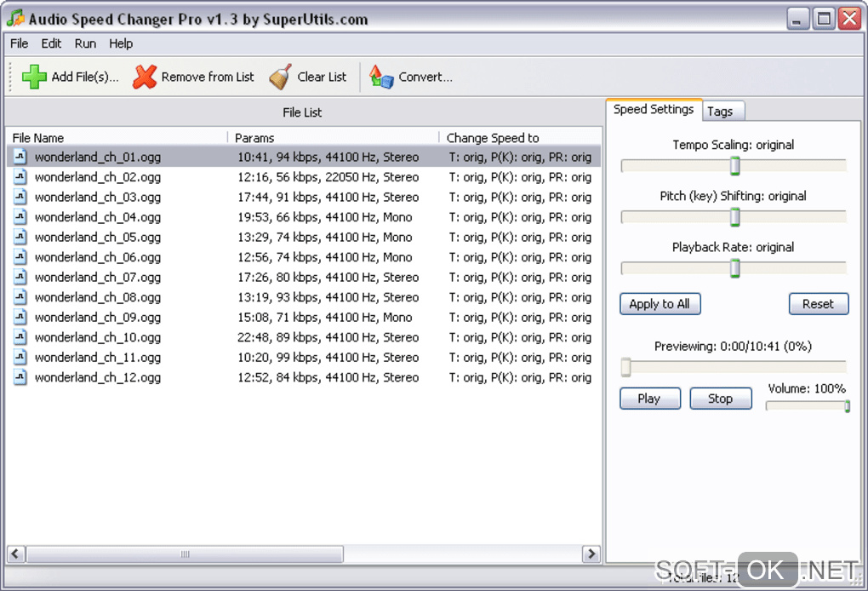
Task: Click file icon of wonderland_ch_06.ogg
Action: coord(20,257)
